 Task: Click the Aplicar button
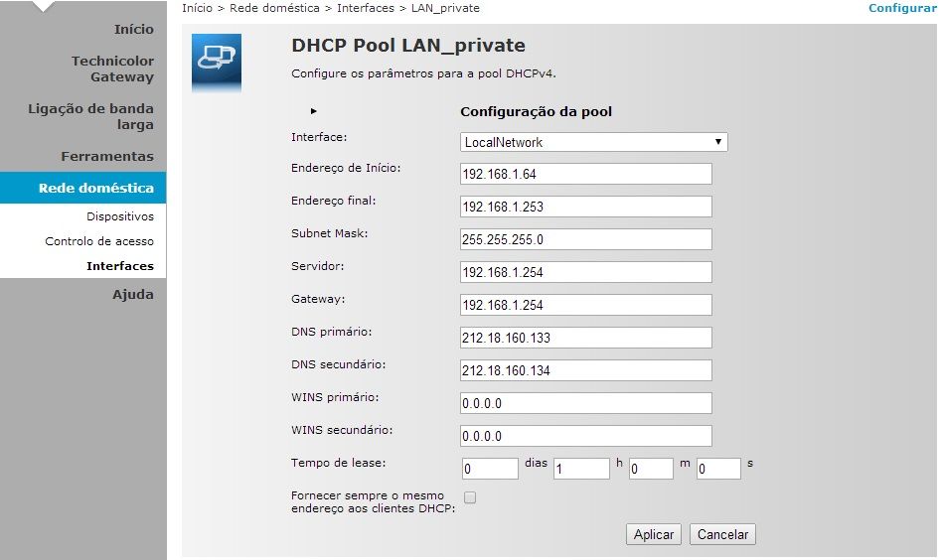point(654,534)
